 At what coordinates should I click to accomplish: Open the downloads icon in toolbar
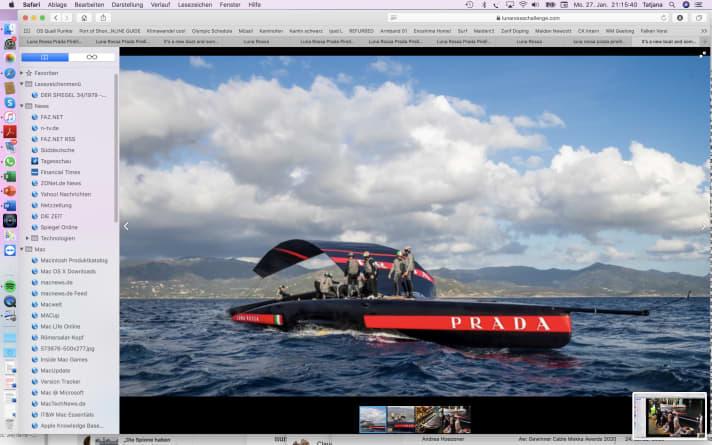click(680, 18)
